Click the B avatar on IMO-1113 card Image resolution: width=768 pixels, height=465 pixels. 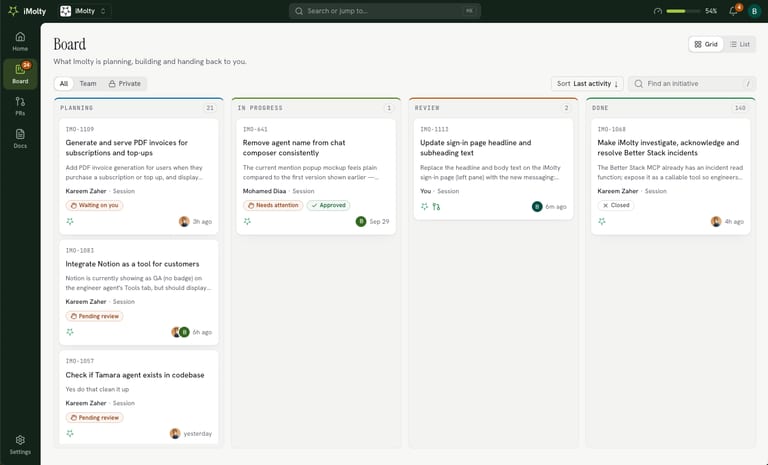pos(537,207)
